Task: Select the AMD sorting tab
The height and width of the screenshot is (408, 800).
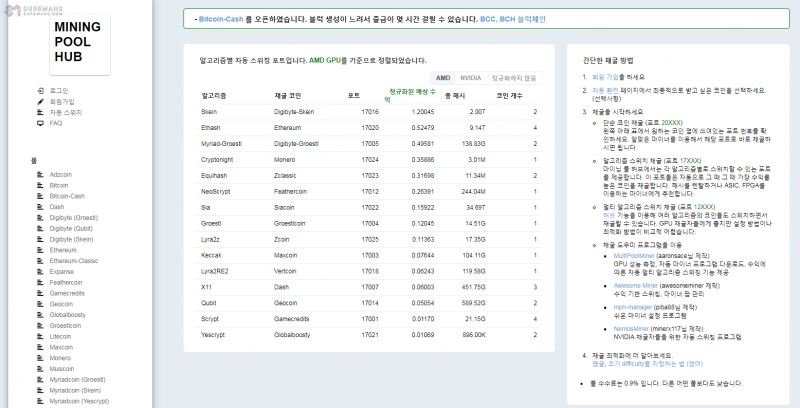Action: click(443, 78)
